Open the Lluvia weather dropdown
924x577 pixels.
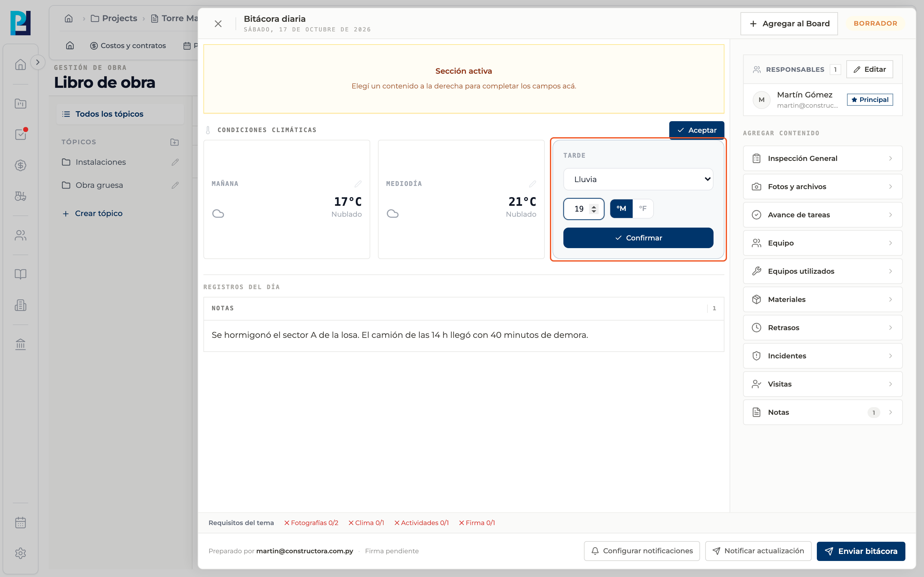pyautogui.click(x=638, y=180)
